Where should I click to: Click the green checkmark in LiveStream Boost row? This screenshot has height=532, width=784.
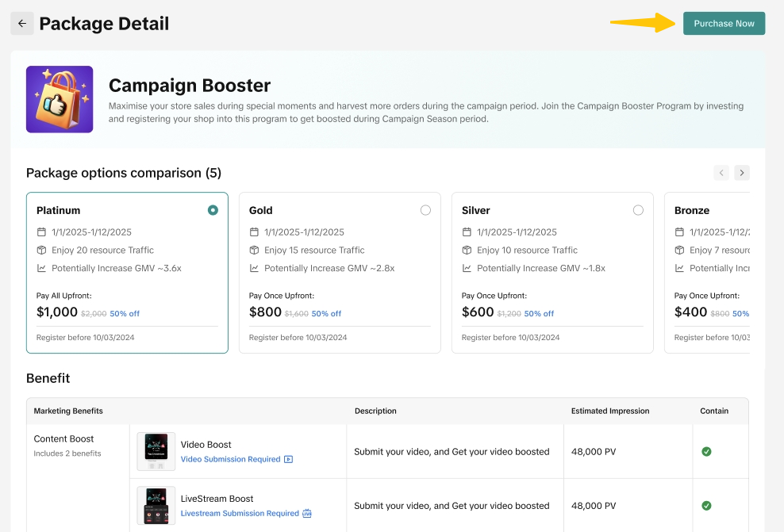pos(706,505)
